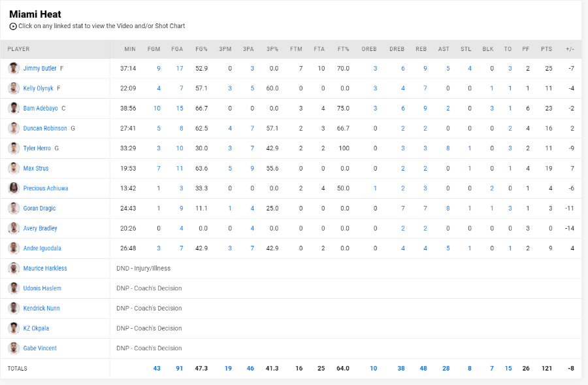Viewport: 588px width, 385px height.
Task: View team total 43 field goals made
Action: click(157, 368)
